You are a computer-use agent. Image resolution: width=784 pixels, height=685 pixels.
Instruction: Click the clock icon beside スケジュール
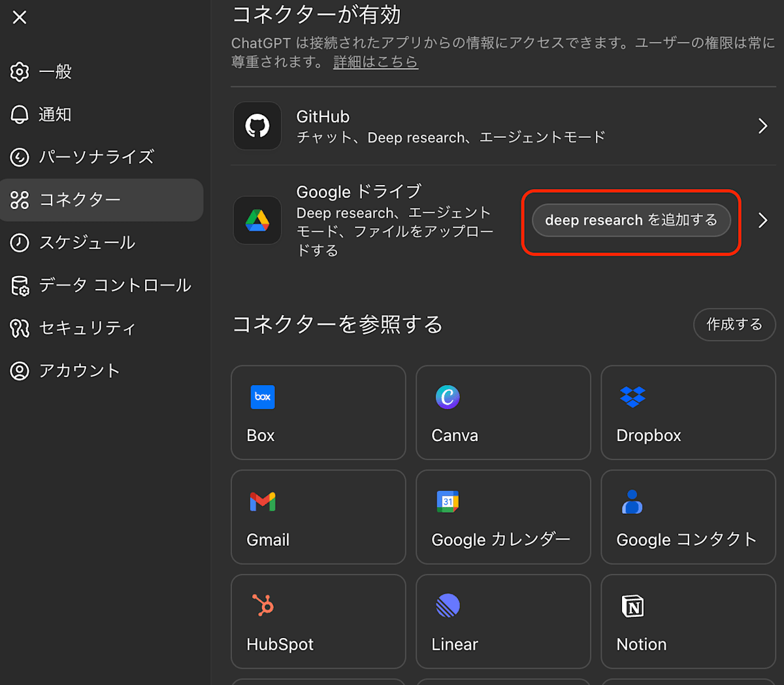pos(20,242)
